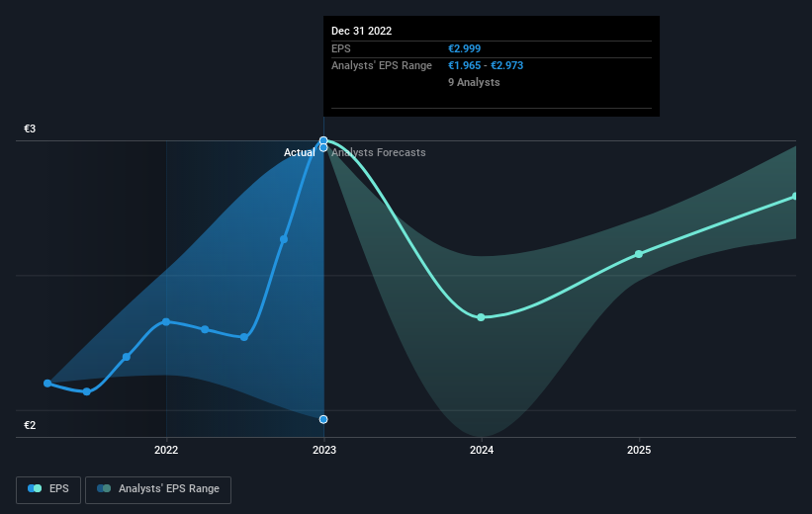Click the 2024 x-axis label
Image resolution: width=812 pixels, height=514 pixels.
pos(482,451)
